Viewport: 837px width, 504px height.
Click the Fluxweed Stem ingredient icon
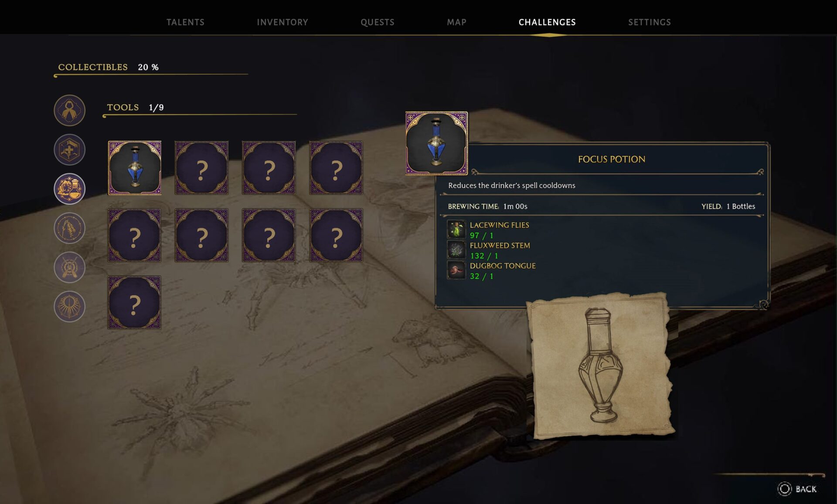click(x=456, y=250)
